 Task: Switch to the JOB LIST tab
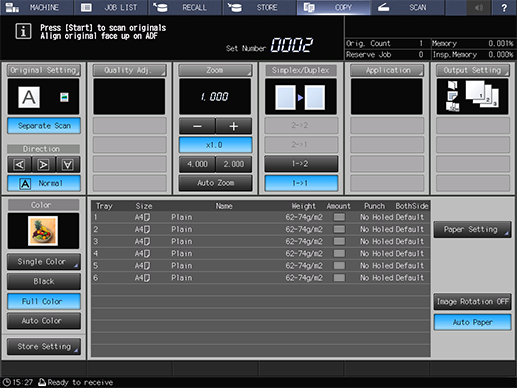111,8
